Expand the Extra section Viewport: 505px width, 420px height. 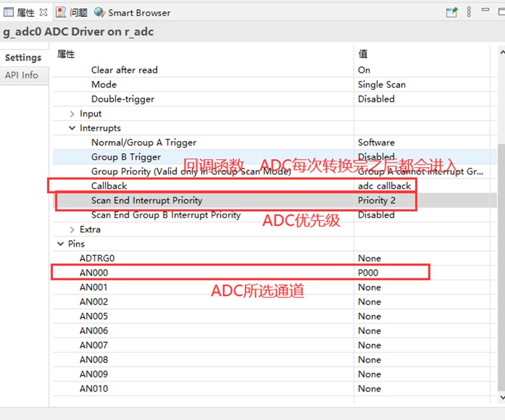[72, 229]
